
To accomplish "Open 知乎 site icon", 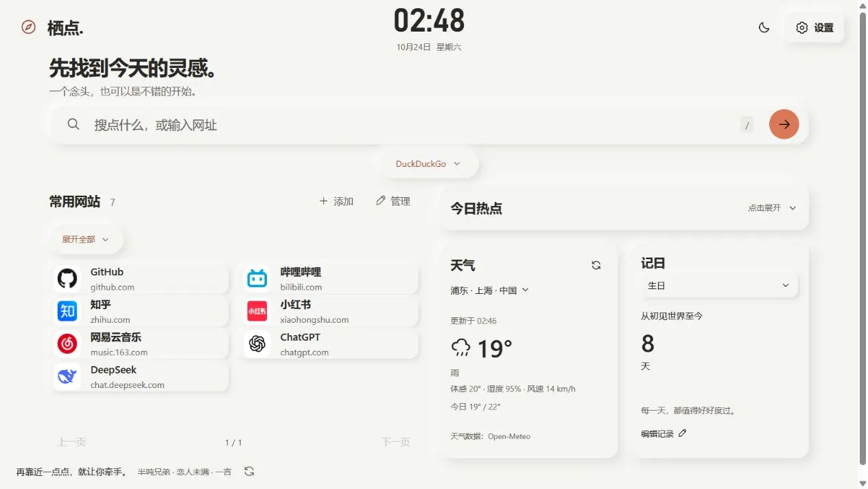I will click(x=67, y=311).
